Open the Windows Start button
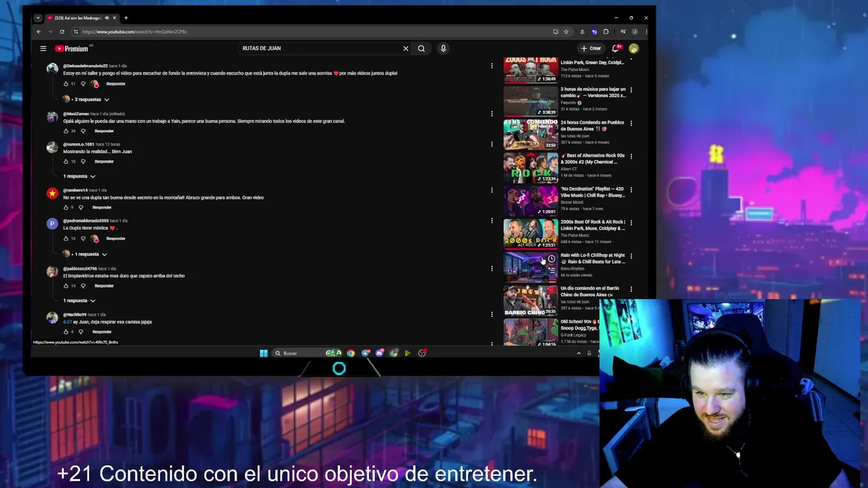 click(263, 353)
